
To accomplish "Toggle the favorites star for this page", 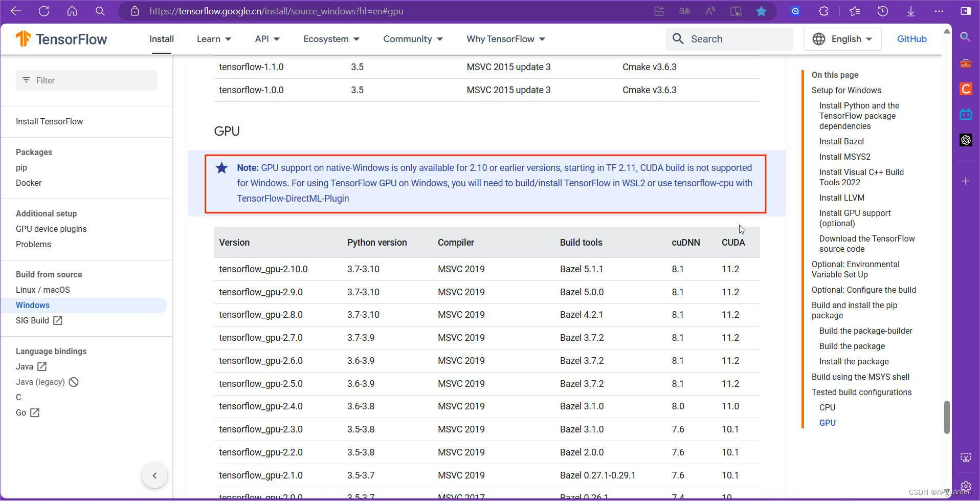I will [x=761, y=11].
